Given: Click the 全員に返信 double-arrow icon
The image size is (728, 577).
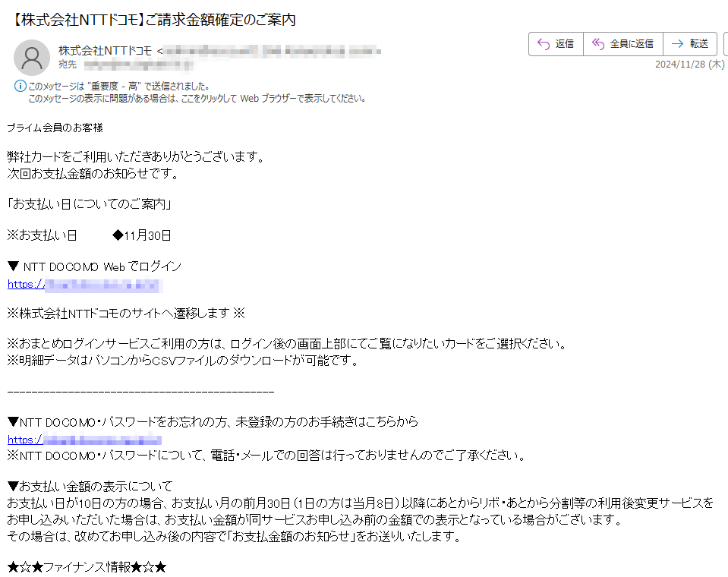Looking at the screenshot, I should pos(598,43).
